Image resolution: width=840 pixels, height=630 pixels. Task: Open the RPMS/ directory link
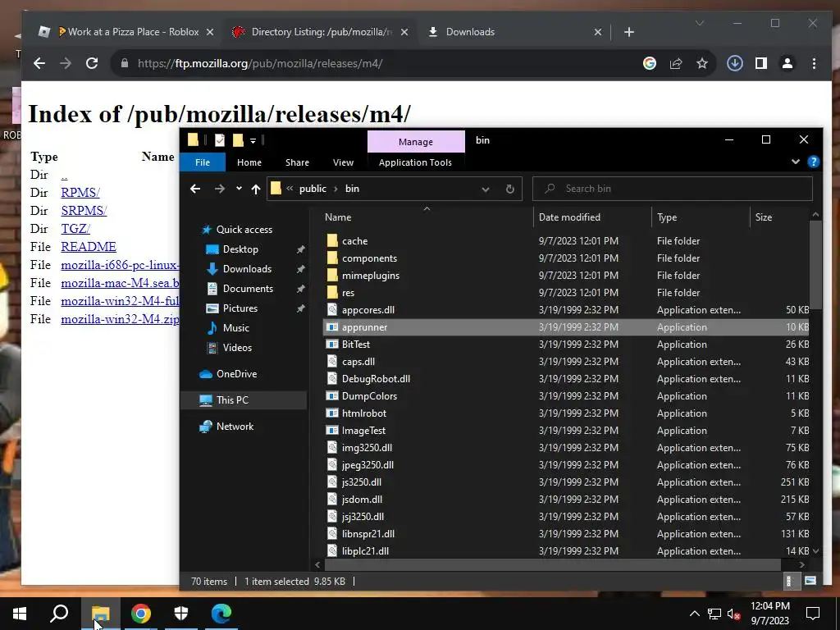point(80,192)
